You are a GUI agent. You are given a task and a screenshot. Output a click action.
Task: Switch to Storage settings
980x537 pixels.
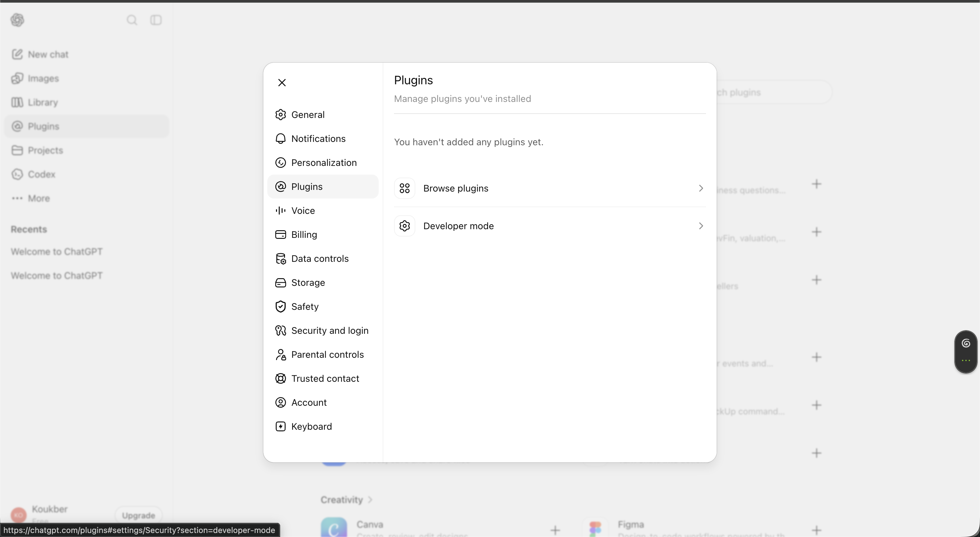click(323, 282)
